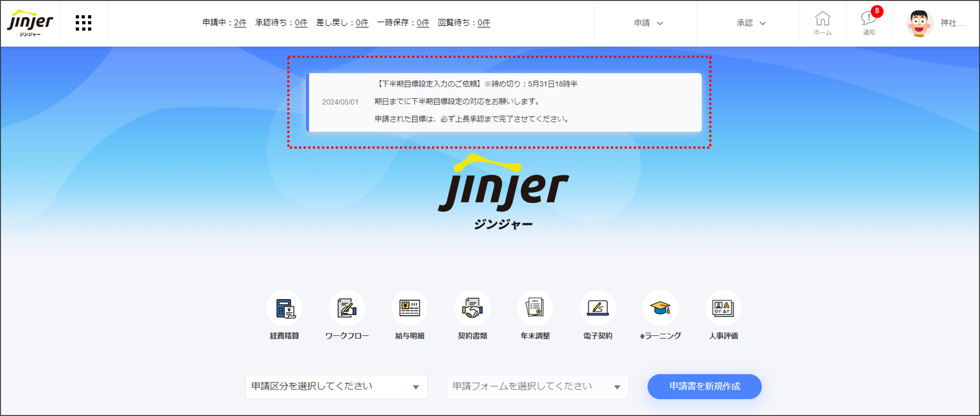Click the 人事評価 label text
The height and width of the screenshot is (416, 980).
[x=723, y=336]
